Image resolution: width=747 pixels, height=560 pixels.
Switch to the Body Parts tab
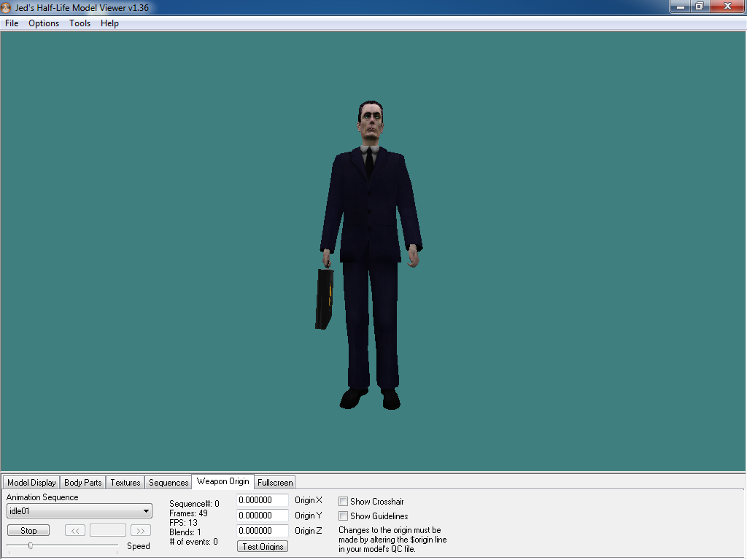coord(83,483)
